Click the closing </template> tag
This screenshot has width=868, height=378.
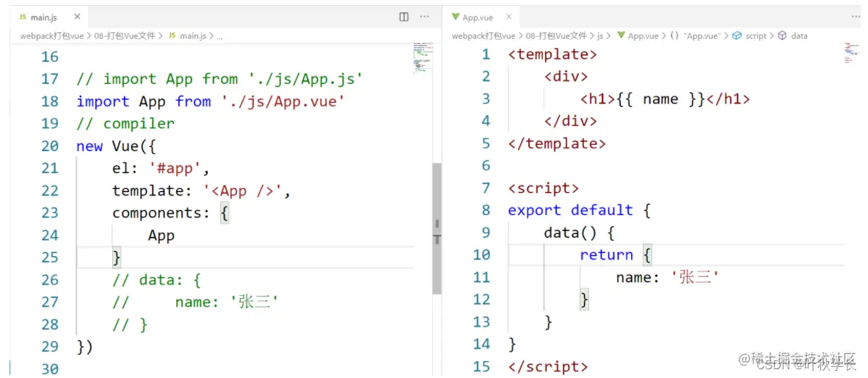[x=557, y=143]
